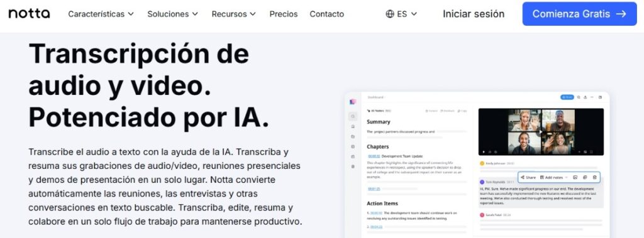Click Tom Reynolds' highlighted transcript paragraph

(538, 196)
